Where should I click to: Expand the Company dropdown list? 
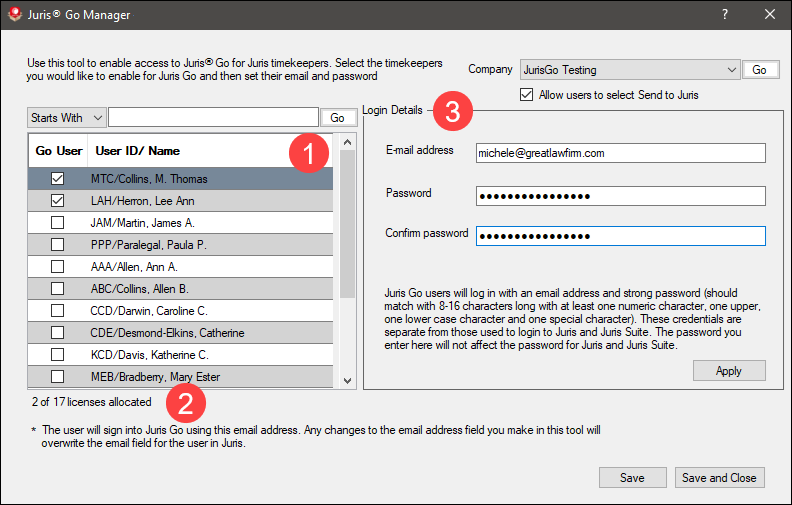[x=731, y=70]
